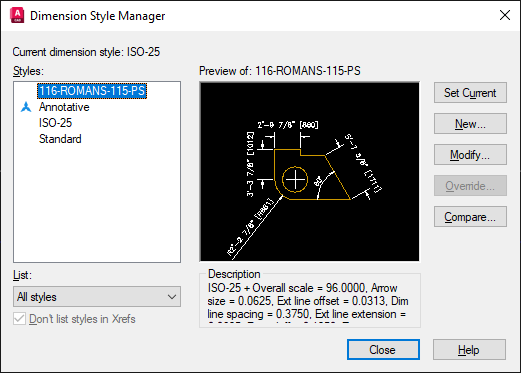Select the Annotative dimension style
Screen dimensions: 521x373
pos(64,107)
